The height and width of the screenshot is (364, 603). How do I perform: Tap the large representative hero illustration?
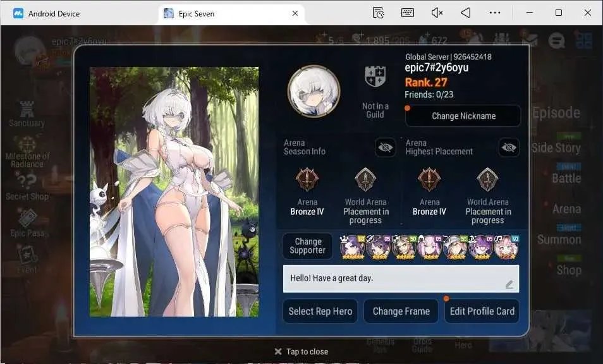174,192
